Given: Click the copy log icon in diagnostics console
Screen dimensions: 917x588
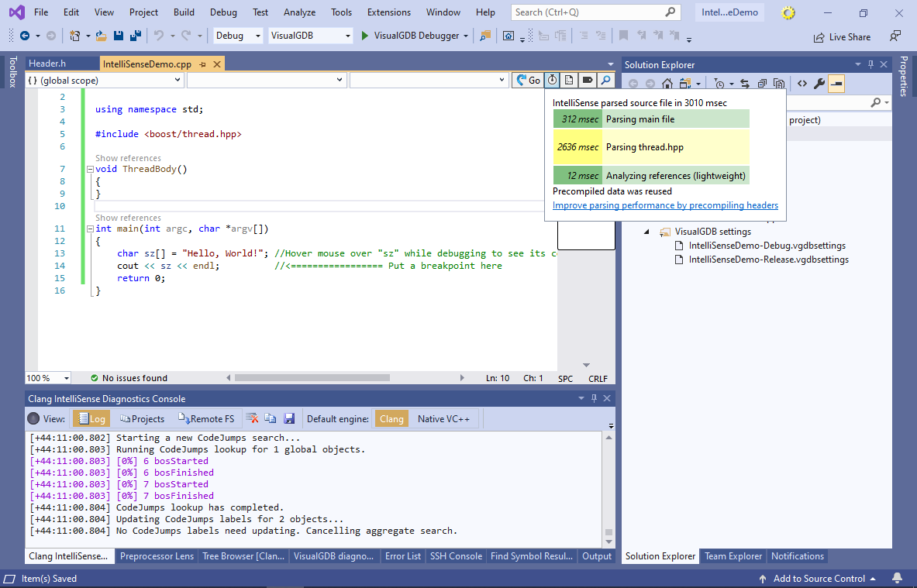Looking at the screenshot, I should click(x=271, y=418).
